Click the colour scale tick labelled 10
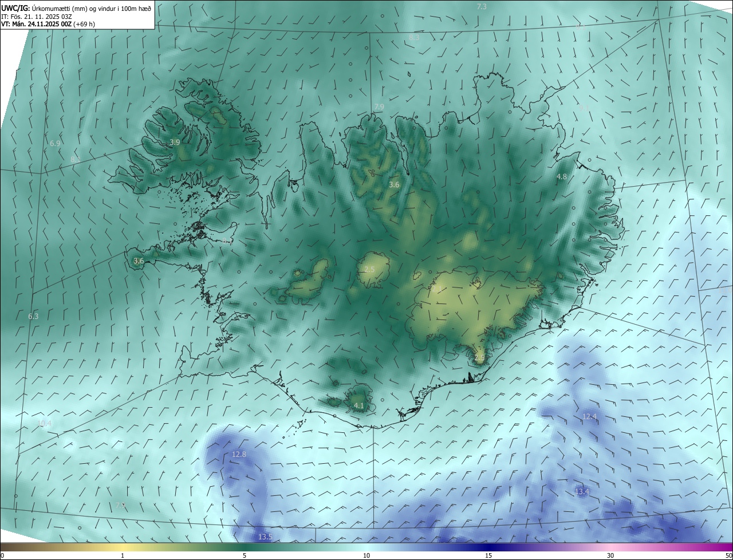733x560 pixels. click(x=366, y=555)
